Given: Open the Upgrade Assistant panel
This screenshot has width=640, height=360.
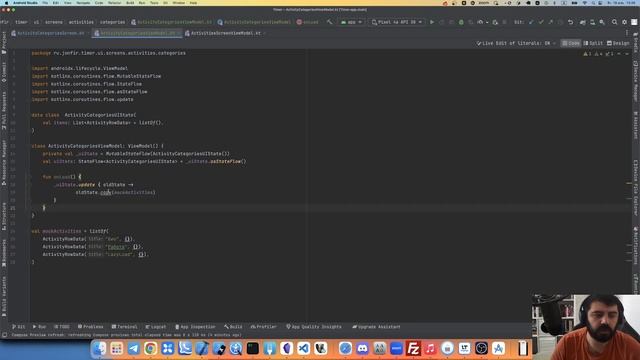Looking at the screenshot, I should click(x=376, y=327).
